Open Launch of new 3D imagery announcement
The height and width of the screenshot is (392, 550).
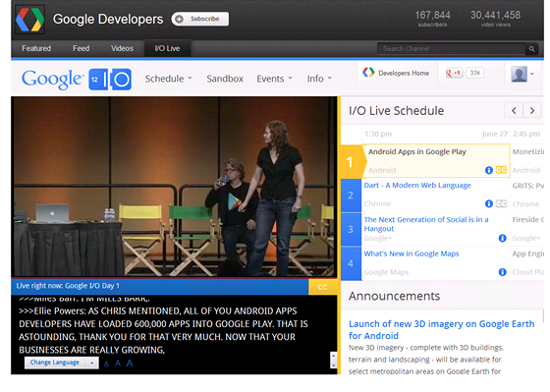441,329
